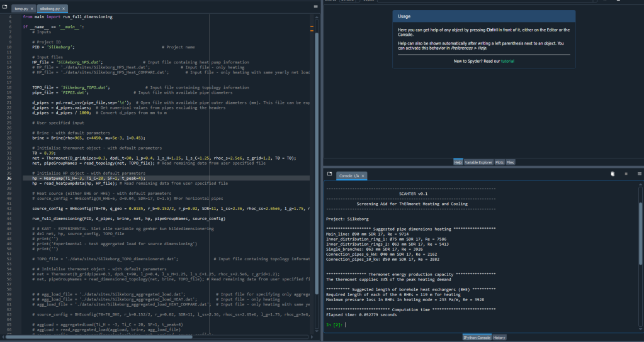Image resolution: width=644 pixels, height=342 pixels.
Task: Click the 'hp = Heatpump(Ti_H=-3...' line
Action: click(89, 179)
